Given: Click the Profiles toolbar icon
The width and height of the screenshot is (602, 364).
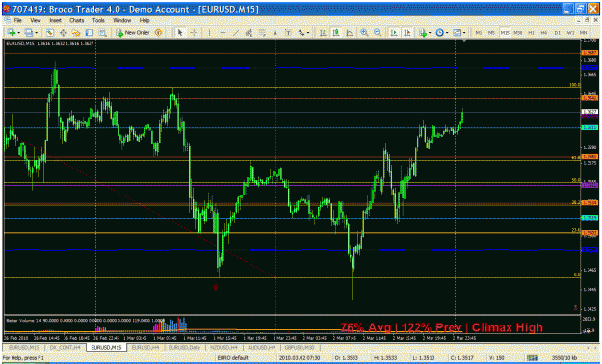Looking at the screenshot, I should [28, 33].
